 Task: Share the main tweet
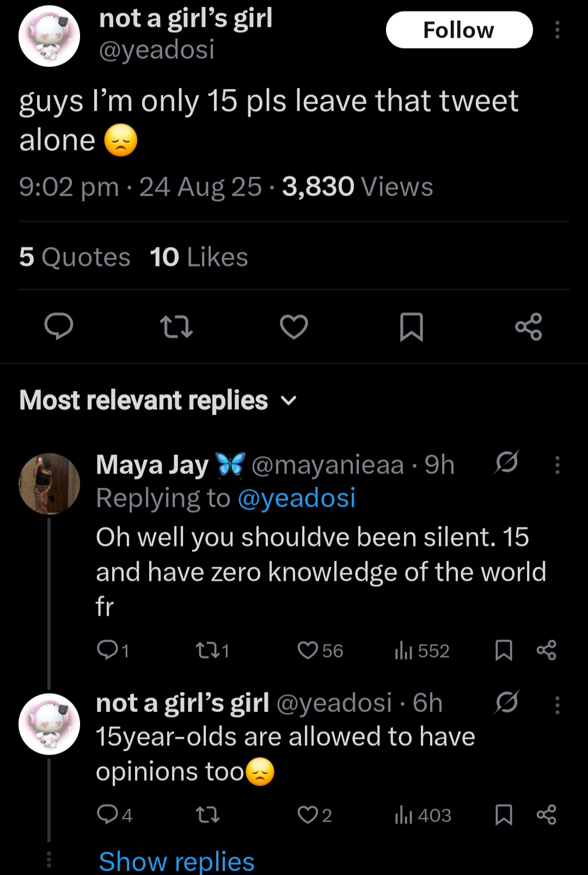529,326
